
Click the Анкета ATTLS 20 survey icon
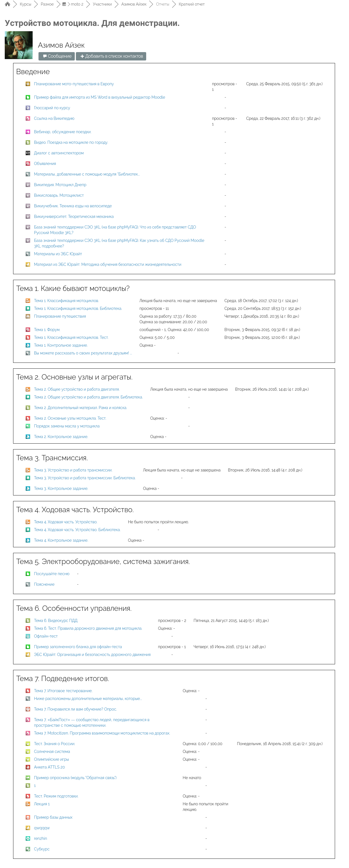point(28,767)
